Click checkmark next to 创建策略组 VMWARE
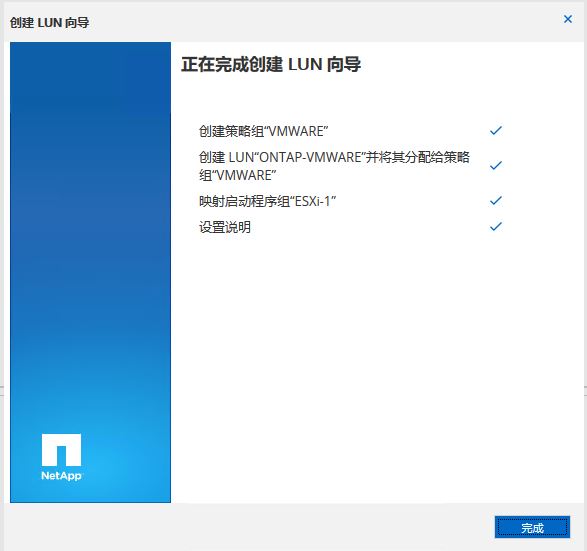587x551 pixels. click(x=496, y=131)
